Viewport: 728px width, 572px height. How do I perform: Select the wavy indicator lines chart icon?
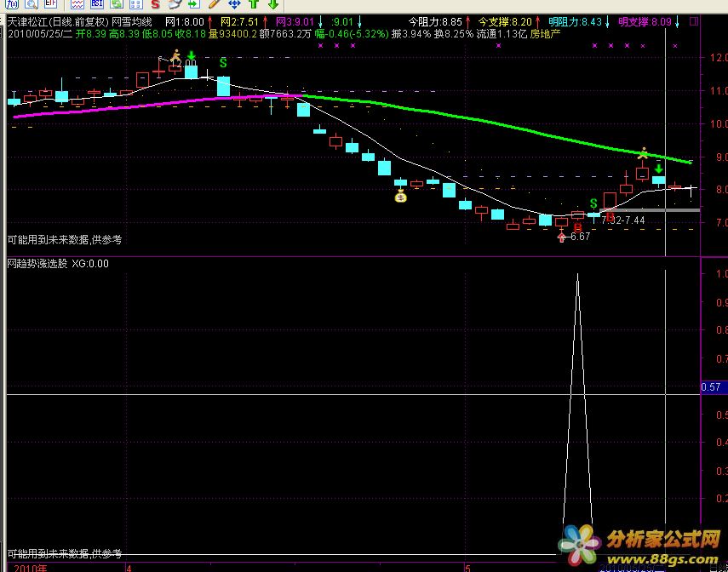coord(77,4)
